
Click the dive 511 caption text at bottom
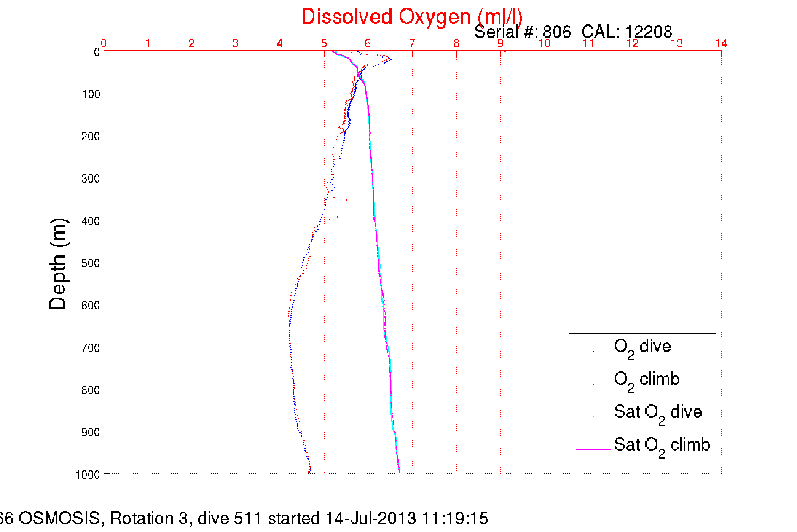[x=244, y=518]
